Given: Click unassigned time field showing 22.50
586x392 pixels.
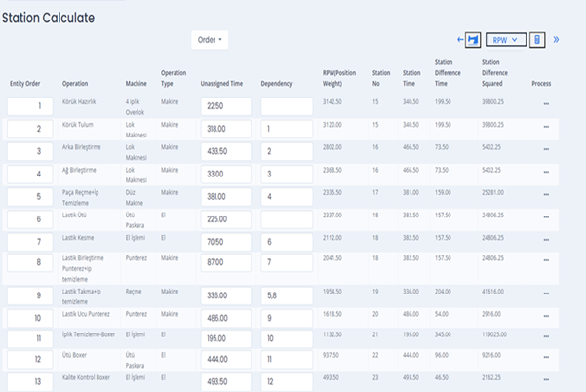Looking at the screenshot, I should pos(227,106).
